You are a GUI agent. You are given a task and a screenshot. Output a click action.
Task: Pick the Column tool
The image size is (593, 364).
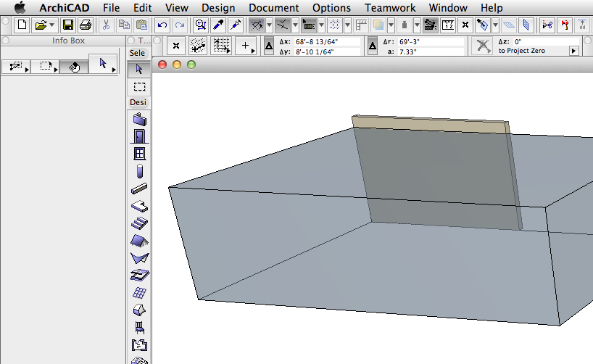139,171
